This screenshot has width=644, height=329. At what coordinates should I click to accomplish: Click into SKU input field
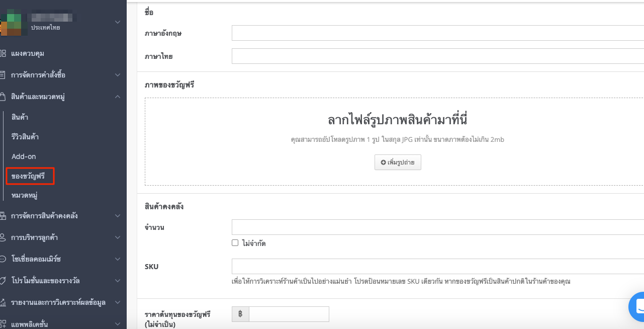click(437, 266)
